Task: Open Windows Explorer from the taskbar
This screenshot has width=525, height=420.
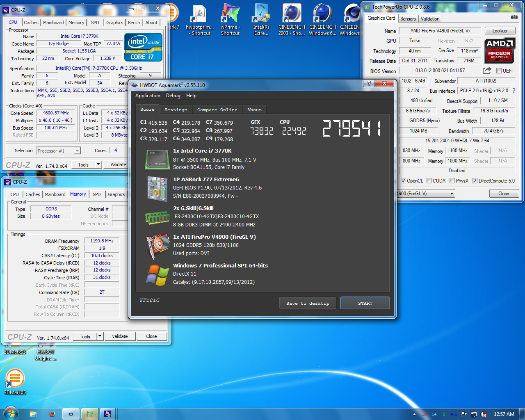Action: pyautogui.click(x=33, y=414)
